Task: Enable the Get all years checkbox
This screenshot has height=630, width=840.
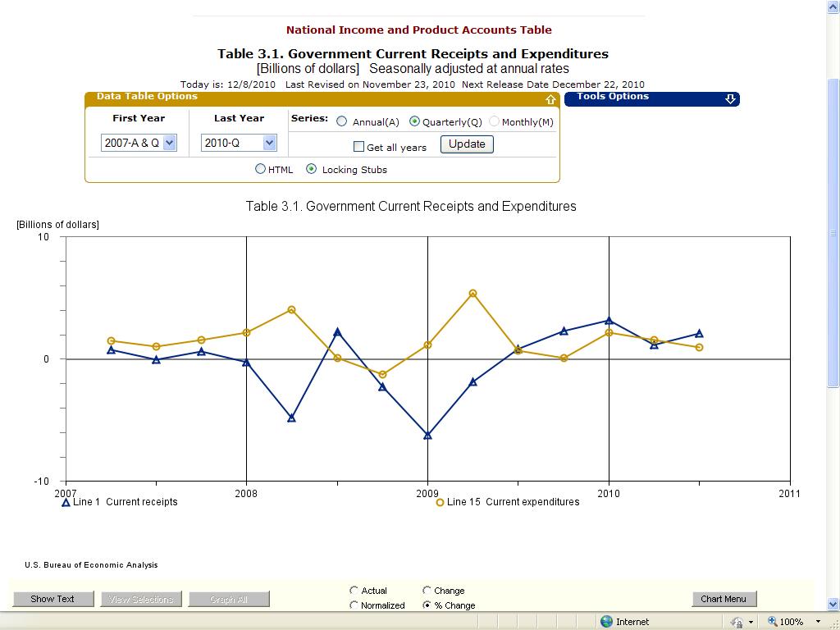Action: coord(358,147)
